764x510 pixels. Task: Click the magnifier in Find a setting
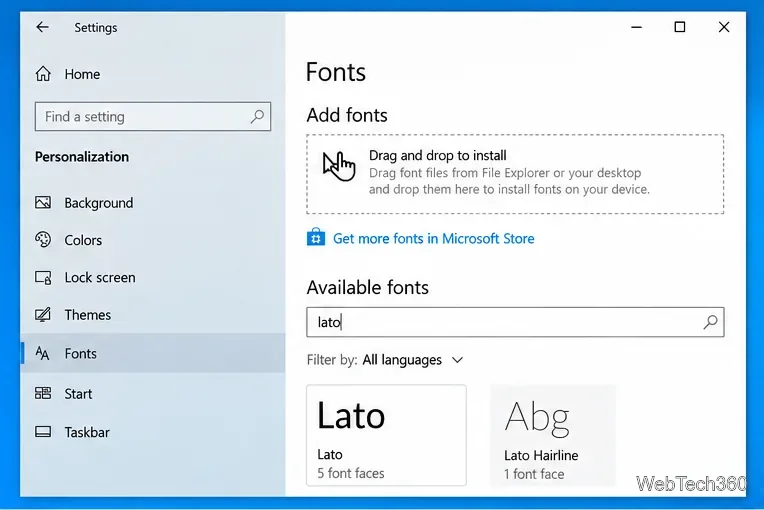[x=257, y=116]
